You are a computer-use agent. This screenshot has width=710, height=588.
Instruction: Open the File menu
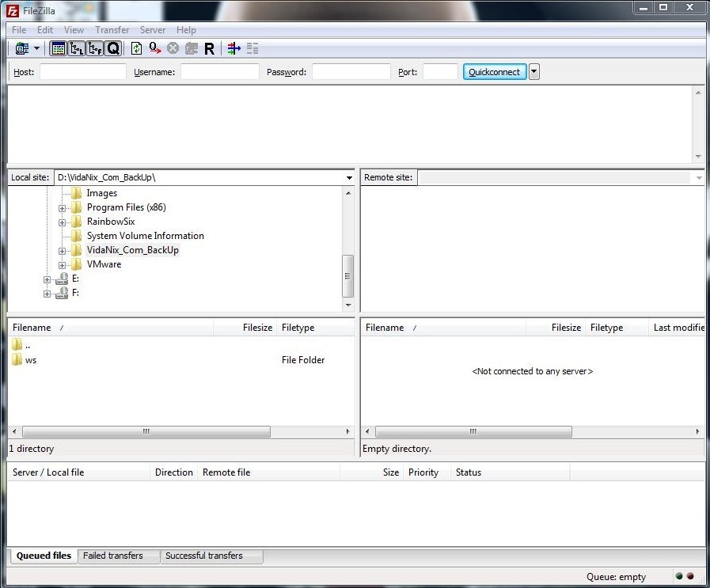[19, 30]
